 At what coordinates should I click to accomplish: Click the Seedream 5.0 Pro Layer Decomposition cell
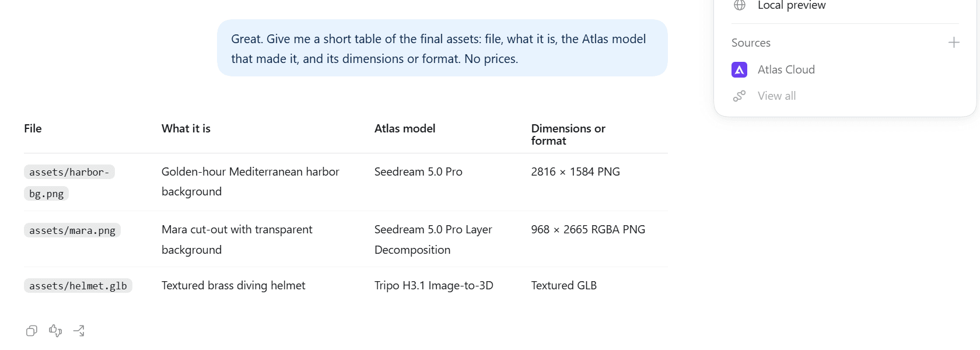pyautogui.click(x=433, y=240)
